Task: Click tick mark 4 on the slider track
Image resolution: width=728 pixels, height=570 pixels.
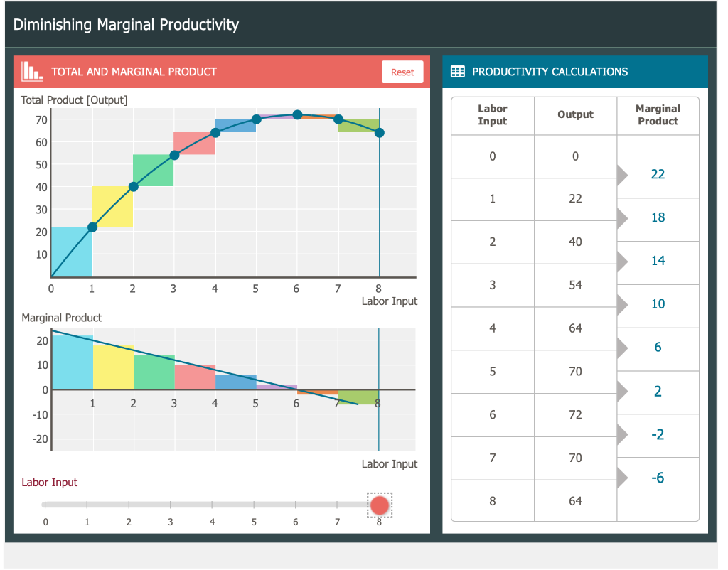Action: point(212,505)
